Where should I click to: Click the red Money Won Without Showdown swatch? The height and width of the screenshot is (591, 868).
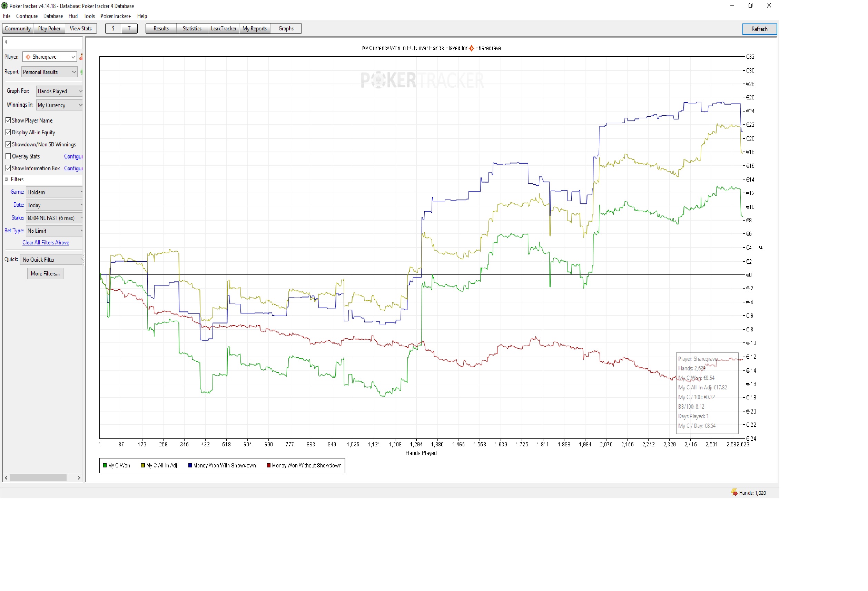click(x=269, y=465)
